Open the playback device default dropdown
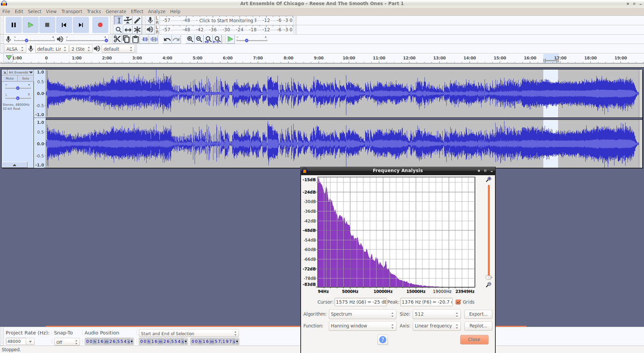Image resolution: width=644 pixels, height=353 pixels. (x=118, y=49)
